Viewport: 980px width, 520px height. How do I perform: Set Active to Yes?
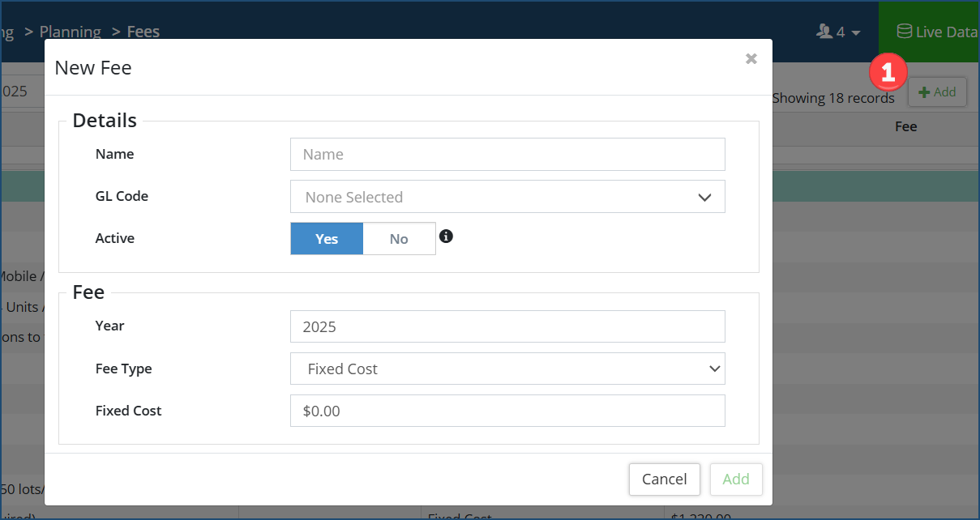pos(327,239)
